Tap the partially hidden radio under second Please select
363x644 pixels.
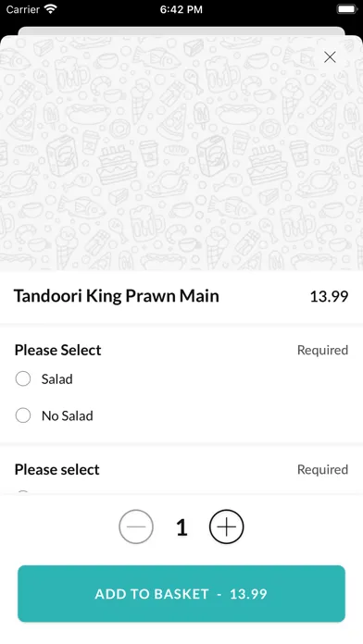pos(23,492)
